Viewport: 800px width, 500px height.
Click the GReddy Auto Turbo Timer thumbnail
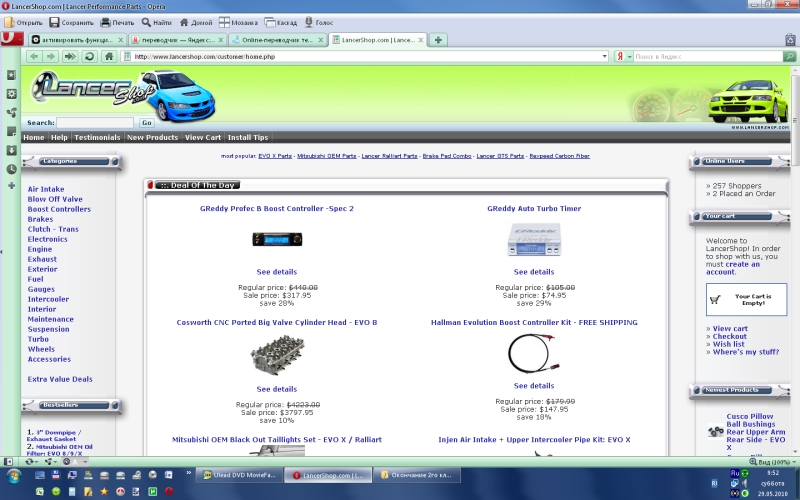(534, 239)
